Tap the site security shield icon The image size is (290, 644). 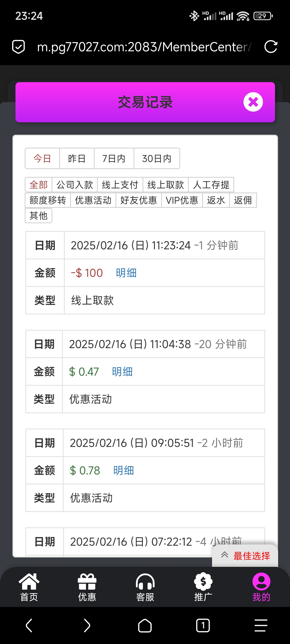(x=19, y=47)
